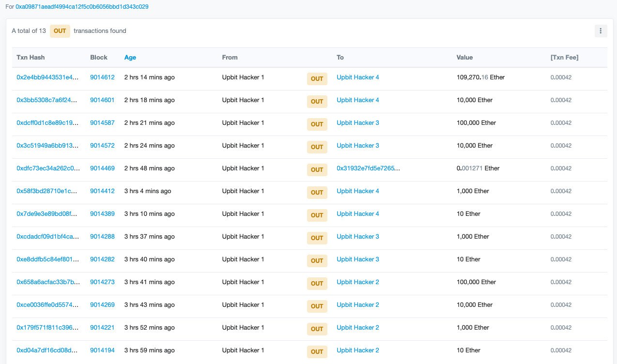Select the 100,000 Ether value in block 9014587 row
This screenshot has height=364, width=617.
pos(477,122)
